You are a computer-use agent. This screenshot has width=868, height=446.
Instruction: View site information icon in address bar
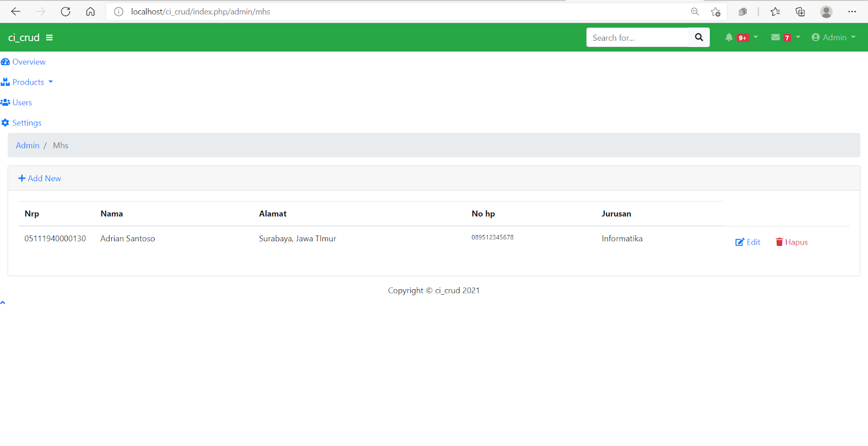pyautogui.click(x=119, y=11)
